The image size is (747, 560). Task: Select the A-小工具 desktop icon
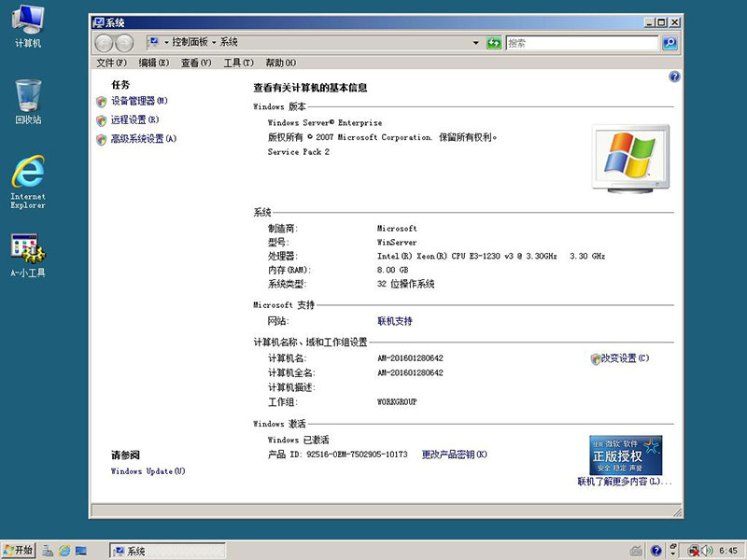tap(28, 256)
